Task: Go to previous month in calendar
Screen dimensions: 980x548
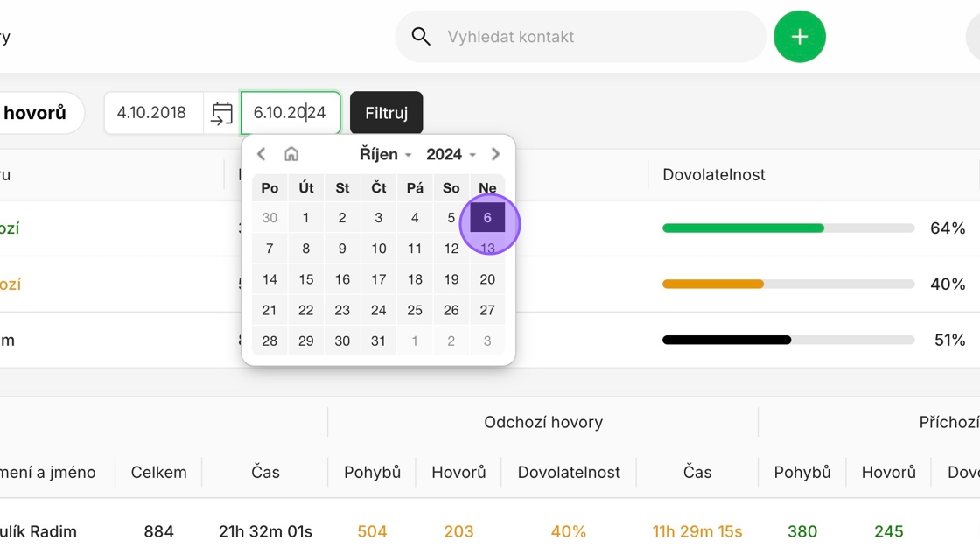Action: click(261, 154)
